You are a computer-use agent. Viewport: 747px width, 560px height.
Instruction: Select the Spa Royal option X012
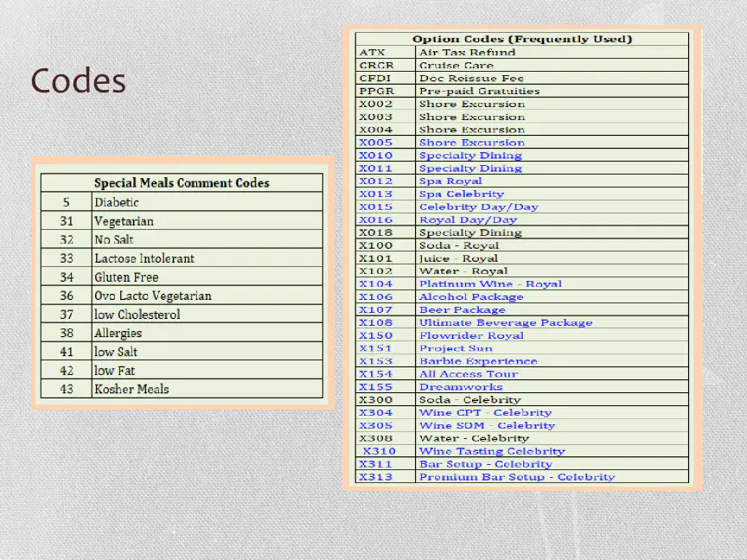coord(450,181)
